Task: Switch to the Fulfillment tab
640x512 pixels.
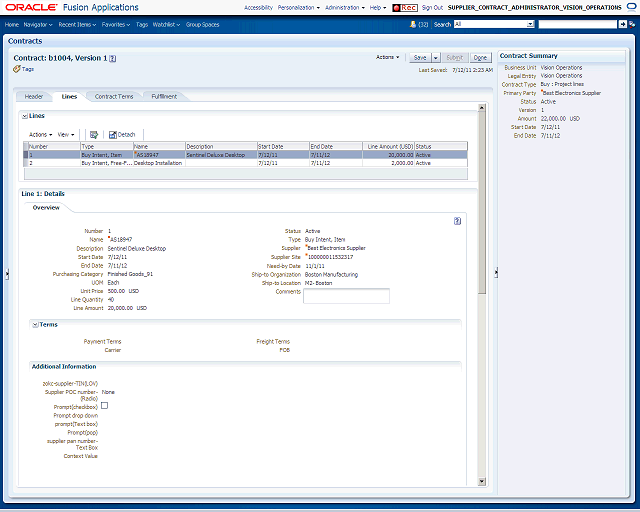Action: click(x=164, y=96)
